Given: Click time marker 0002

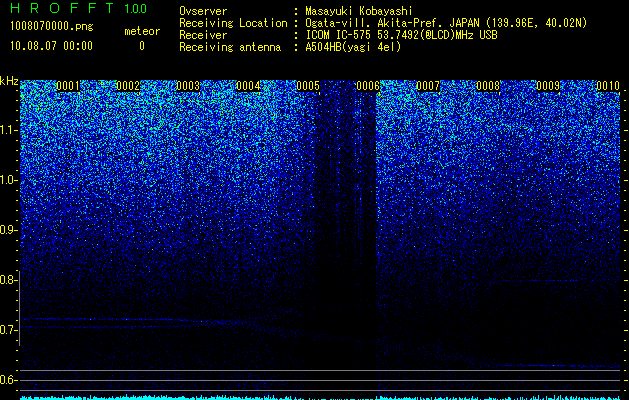Looking at the screenshot, I should [x=128, y=86].
